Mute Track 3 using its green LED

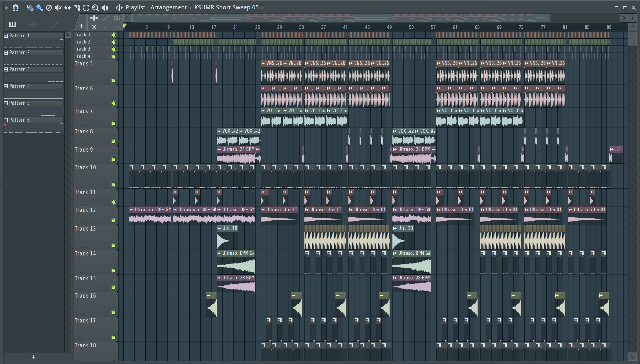[x=114, y=49]
